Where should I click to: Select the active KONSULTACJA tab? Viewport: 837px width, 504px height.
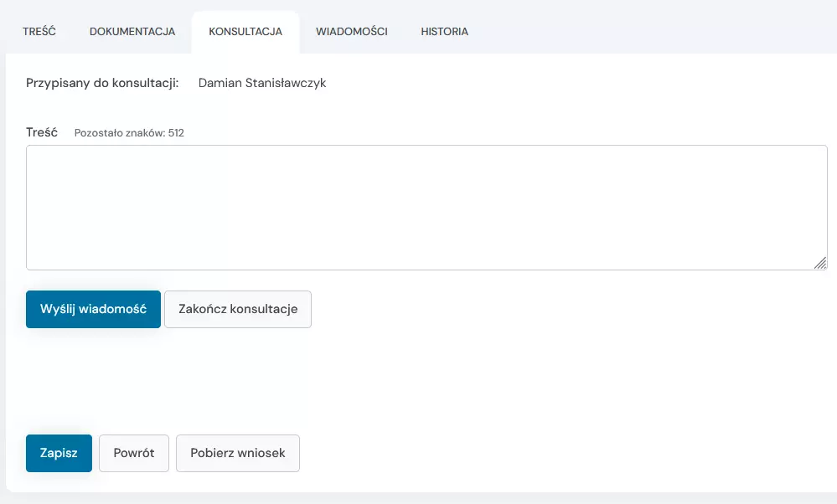[x=245, y=31]
